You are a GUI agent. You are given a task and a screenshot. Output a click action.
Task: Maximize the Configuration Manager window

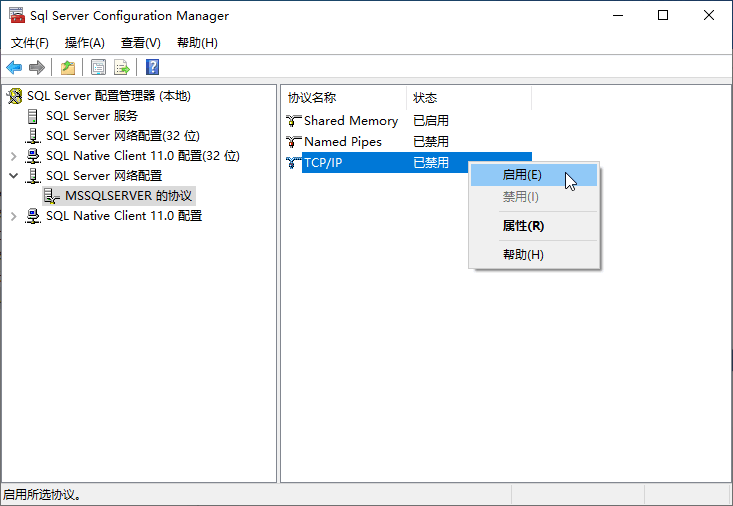(x=663, y=15)
